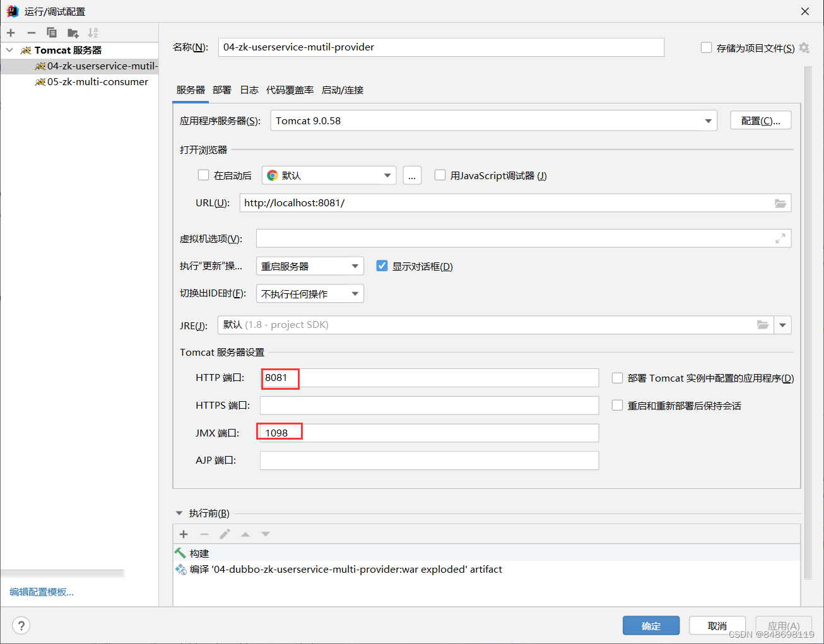Click the Apply button
The height and width of the screenshot is (644, 824).
[x=784, y=626]
